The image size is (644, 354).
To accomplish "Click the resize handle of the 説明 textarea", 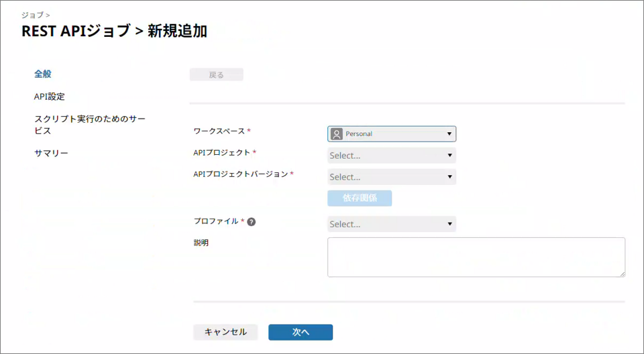I will pos(622,274).
